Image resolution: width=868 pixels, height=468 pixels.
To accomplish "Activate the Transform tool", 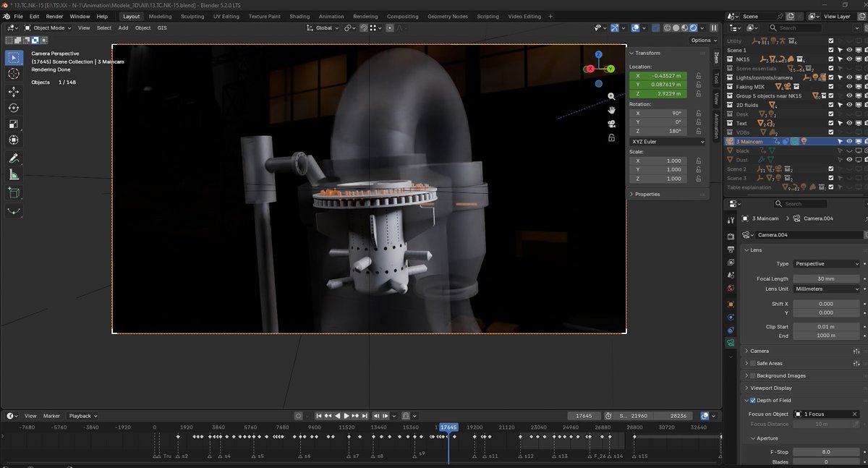I will [x=14, y=140].
